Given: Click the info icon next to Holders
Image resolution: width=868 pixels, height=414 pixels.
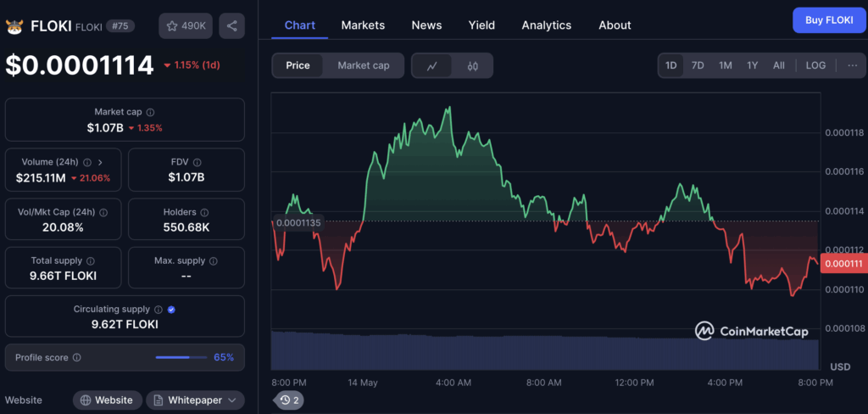Looking at the screenshot, I should [205, 212].
